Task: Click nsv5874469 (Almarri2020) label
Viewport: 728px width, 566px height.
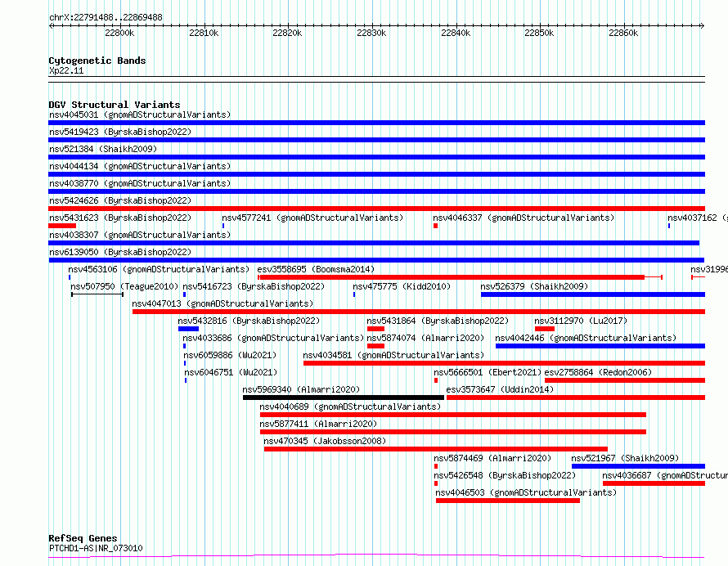Action: [x=492, y=458]
